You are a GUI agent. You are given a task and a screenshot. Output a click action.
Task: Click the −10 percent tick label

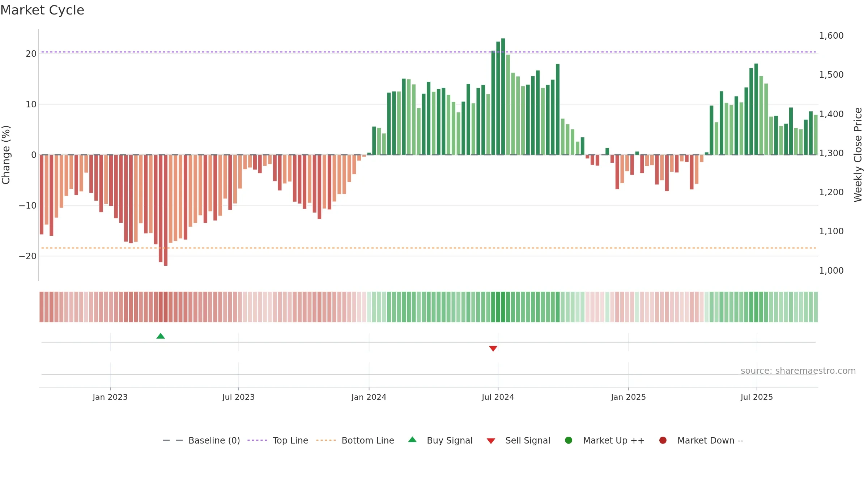click(28, 206)
